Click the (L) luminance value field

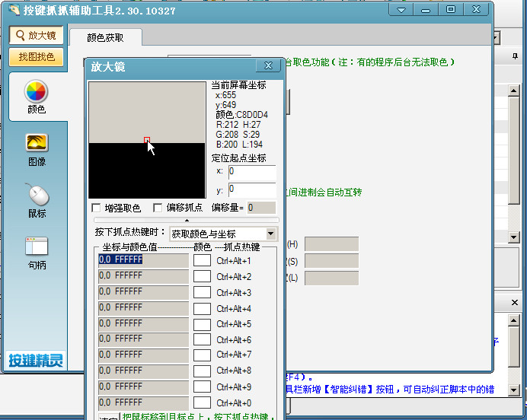click(x=331, y=278)
